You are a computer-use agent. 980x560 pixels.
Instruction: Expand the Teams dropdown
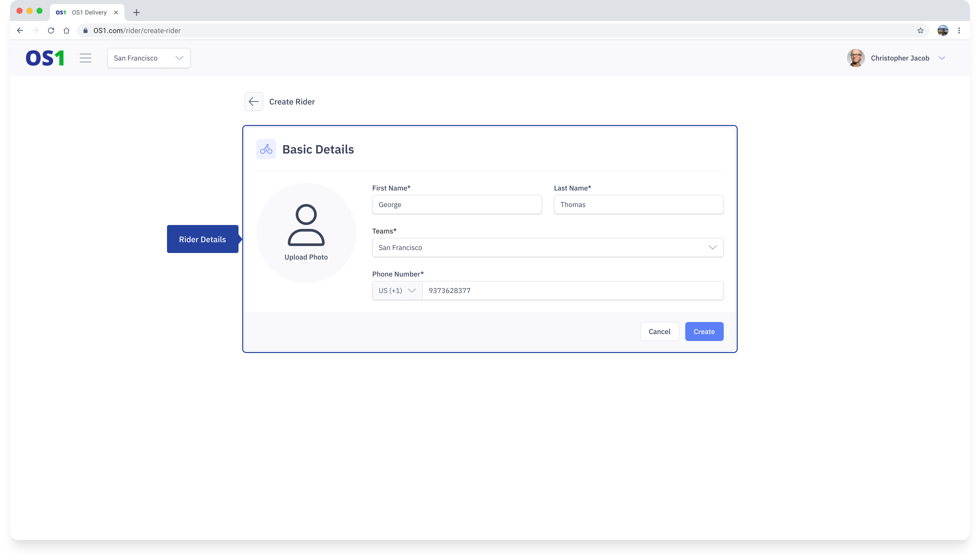click(x=547, y=248)
